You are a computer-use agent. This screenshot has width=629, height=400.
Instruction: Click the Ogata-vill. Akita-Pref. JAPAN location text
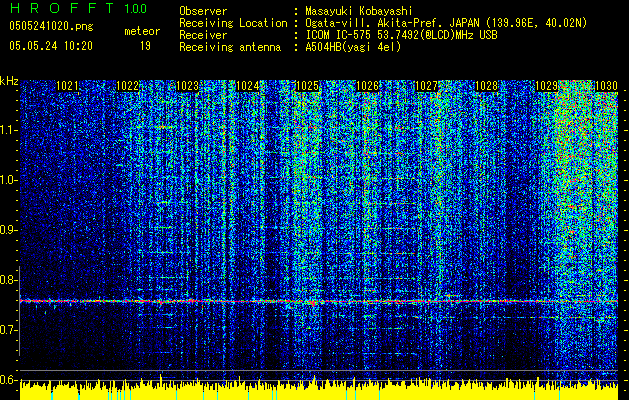coord(446,23)
